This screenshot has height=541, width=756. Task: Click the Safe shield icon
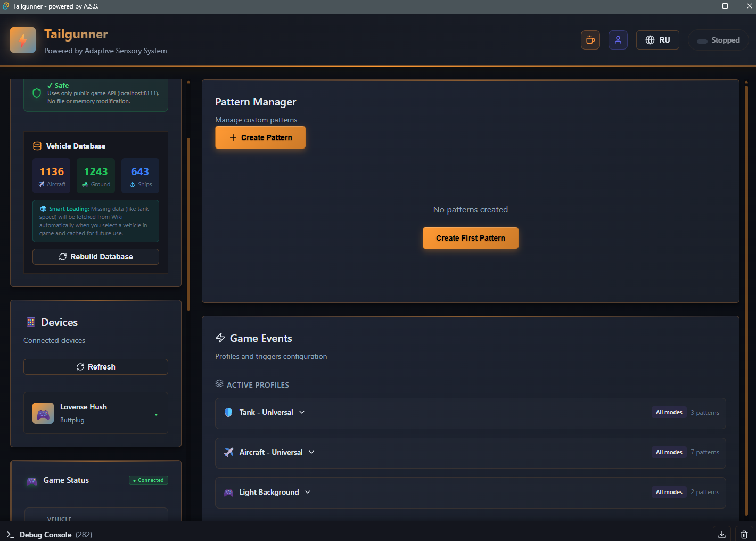pyautogui.click(x=37, y=93)
